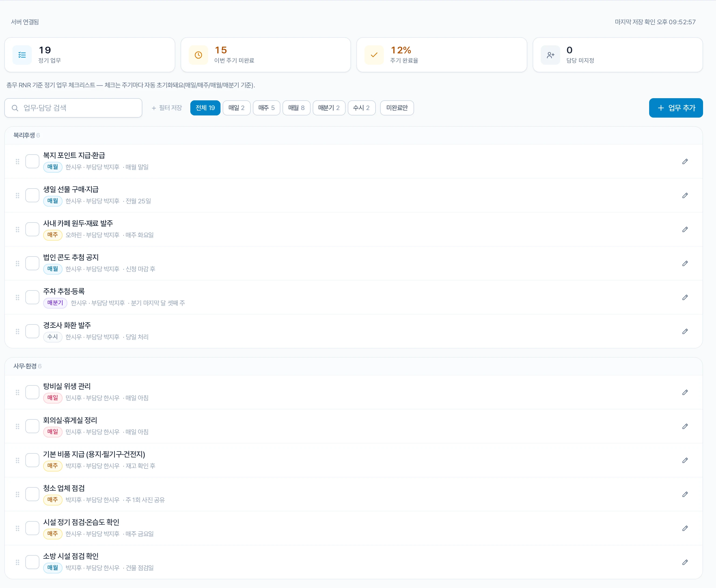Select the 수시 2 filter chip

[362, 108]
